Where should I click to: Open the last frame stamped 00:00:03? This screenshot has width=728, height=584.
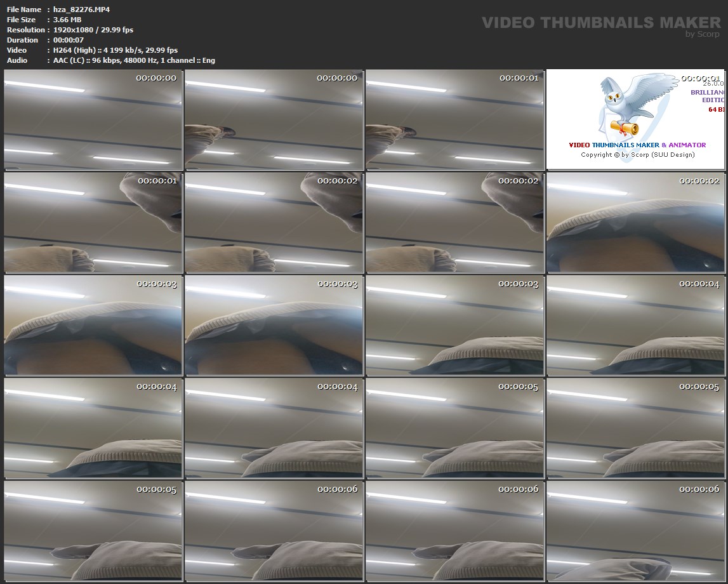coord(454,326)
